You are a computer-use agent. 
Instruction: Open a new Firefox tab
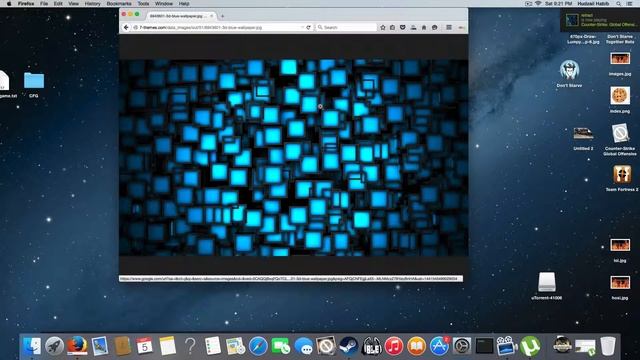[222, 16]
